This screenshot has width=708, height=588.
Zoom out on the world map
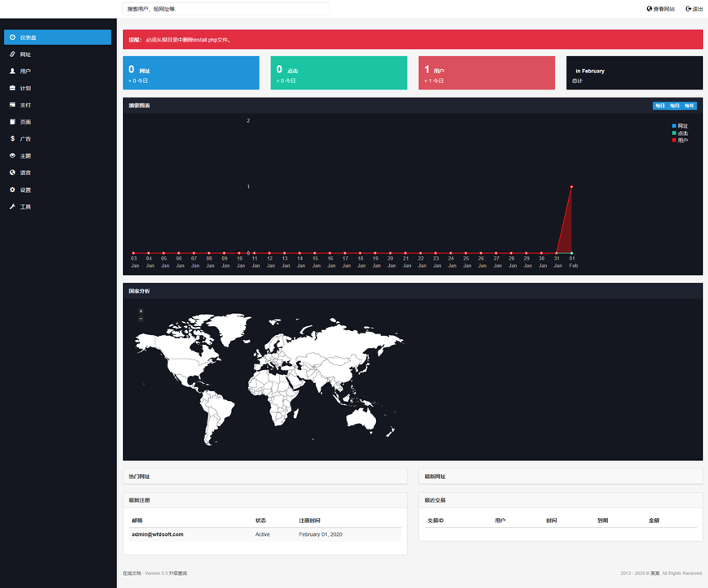click(x=141, y=319)
